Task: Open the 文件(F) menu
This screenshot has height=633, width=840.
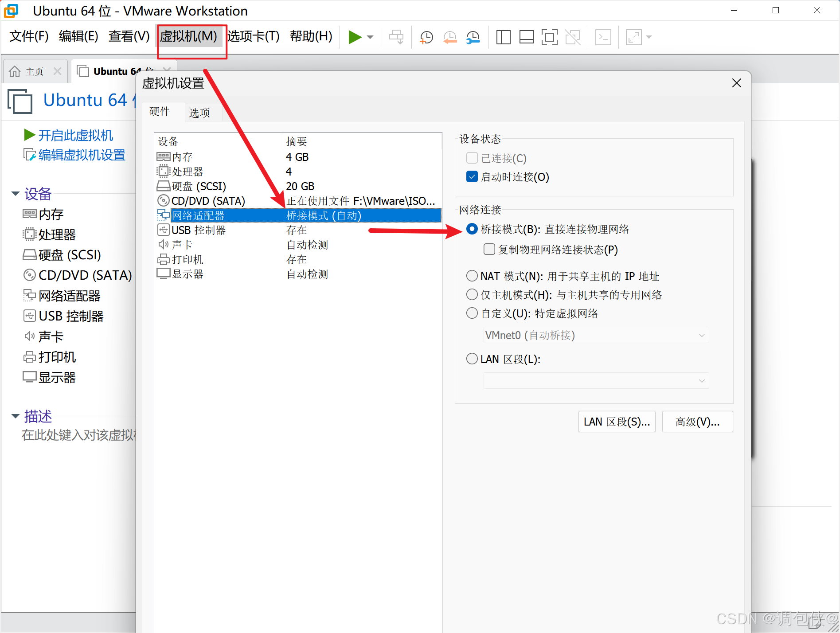Action: pyautogui.click(x=29, y=36)
